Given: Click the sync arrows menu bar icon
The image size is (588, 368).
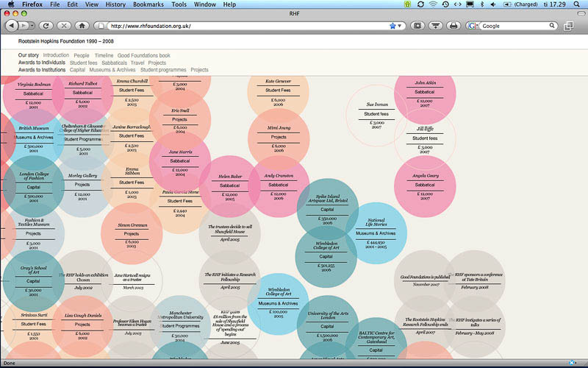Looking at the screenshot, I should pyautogui.click(x=420, y=4).
